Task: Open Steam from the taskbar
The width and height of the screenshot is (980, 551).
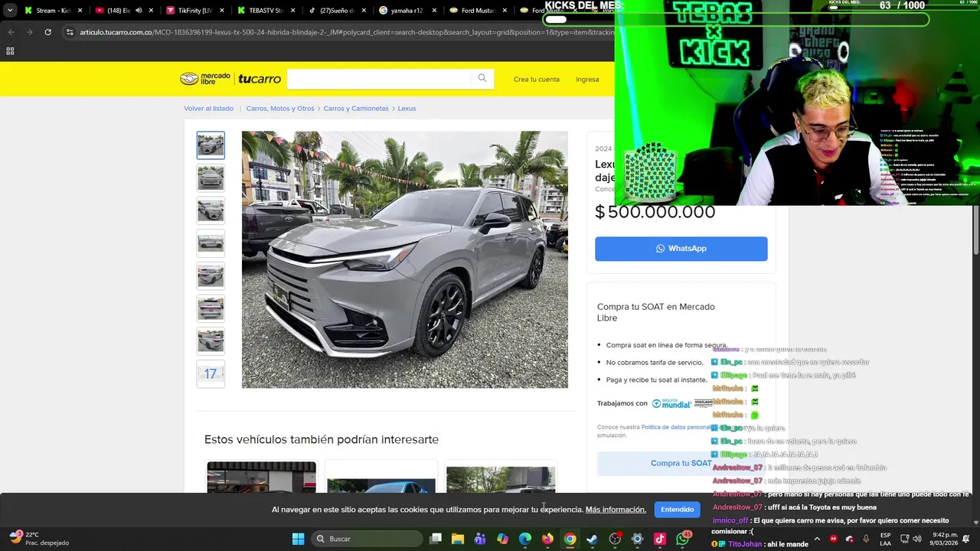Action: [x=592, y=539]
